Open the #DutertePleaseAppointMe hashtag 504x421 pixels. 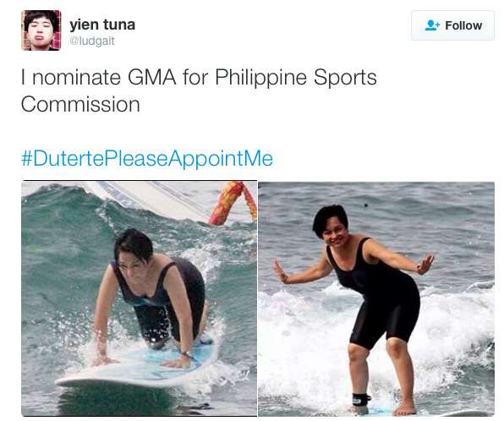[147, 158]
